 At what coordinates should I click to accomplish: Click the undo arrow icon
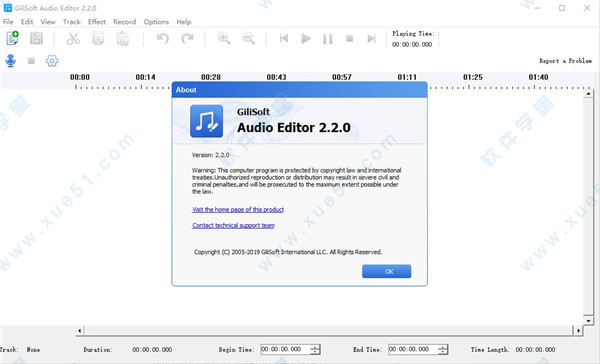pos(163,38)
